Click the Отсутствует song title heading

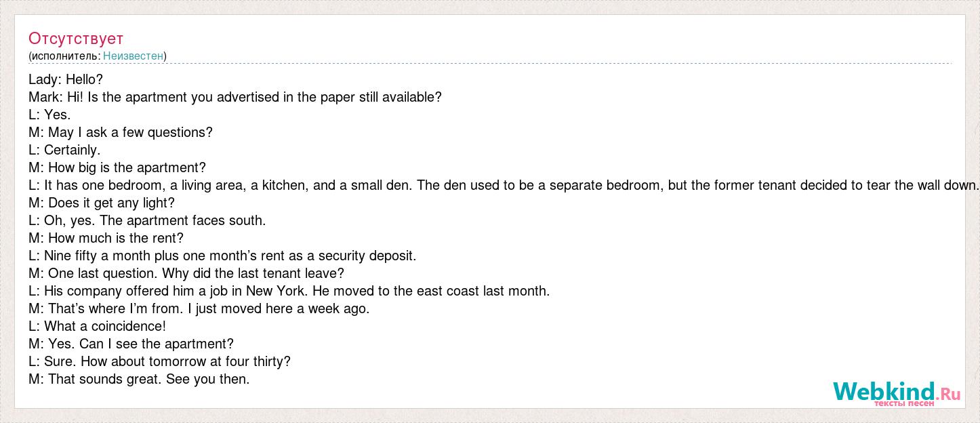76,38
